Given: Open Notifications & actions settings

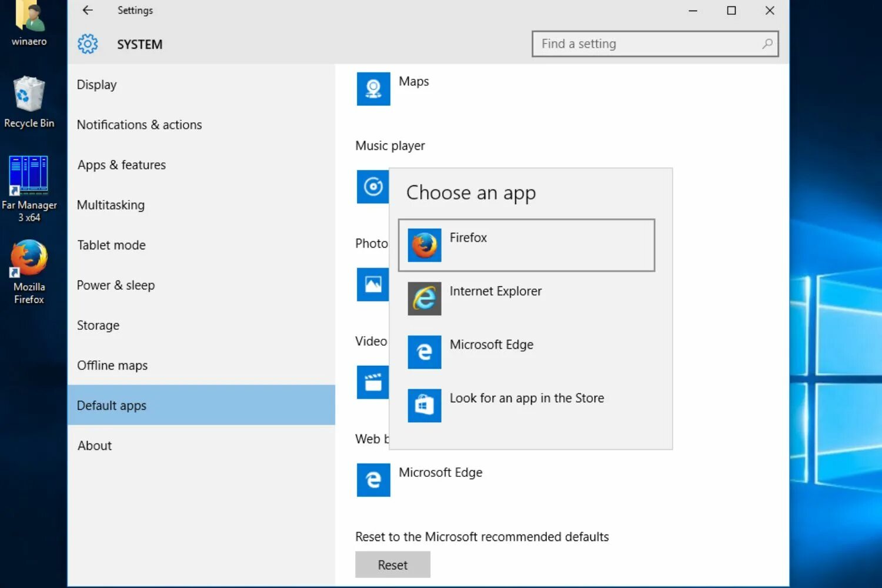Looking at the screenshot, I should pos(201,125).
